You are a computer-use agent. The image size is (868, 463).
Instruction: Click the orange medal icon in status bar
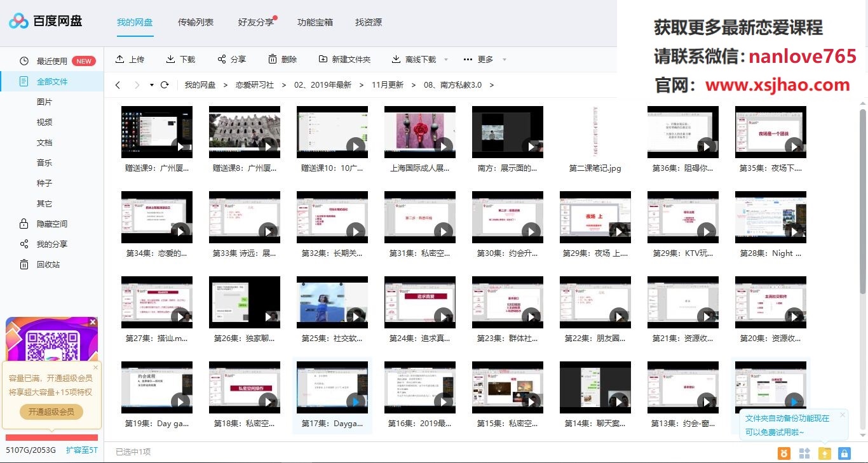(x=784, y=453)
